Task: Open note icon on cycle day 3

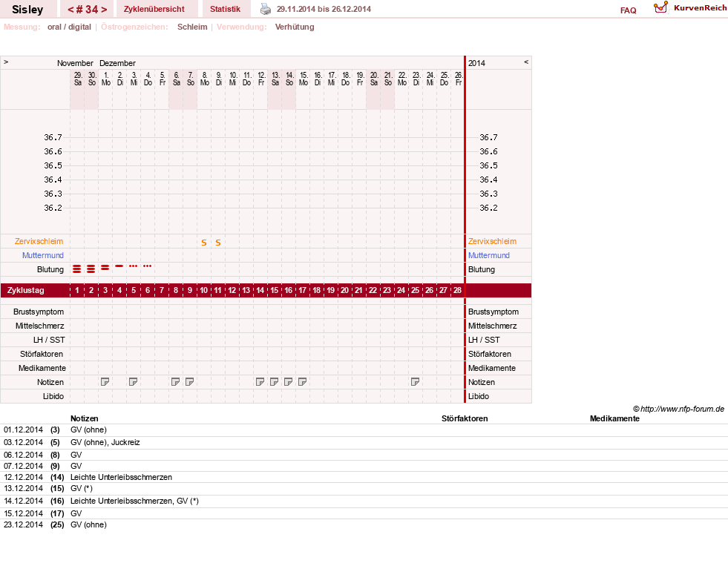Action: [x=105, y=382]
